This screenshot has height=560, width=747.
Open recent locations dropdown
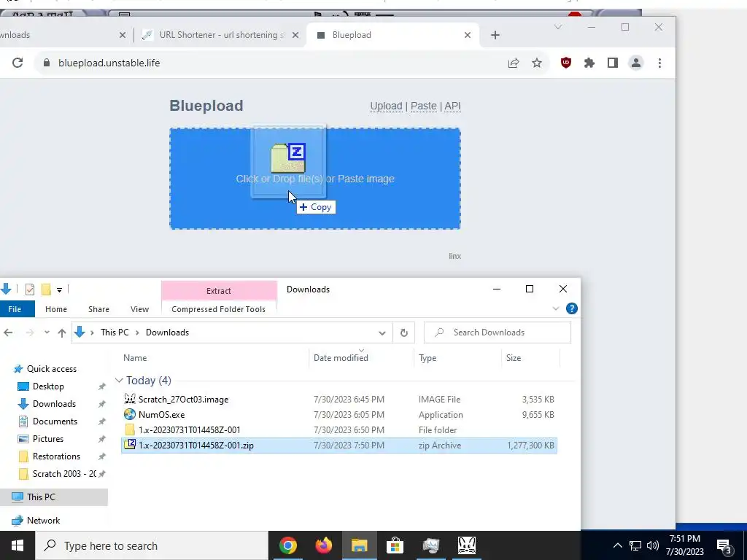(x=47, y=332)
